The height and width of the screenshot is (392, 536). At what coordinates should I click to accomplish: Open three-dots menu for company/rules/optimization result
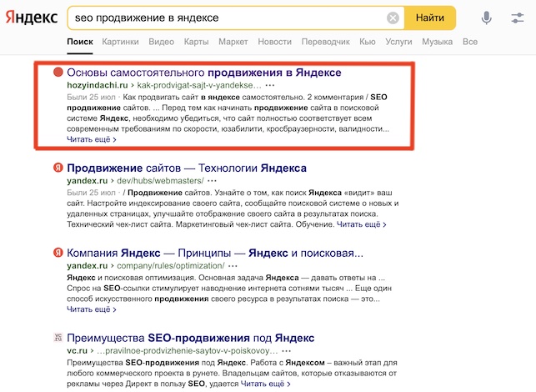(233, 266)
